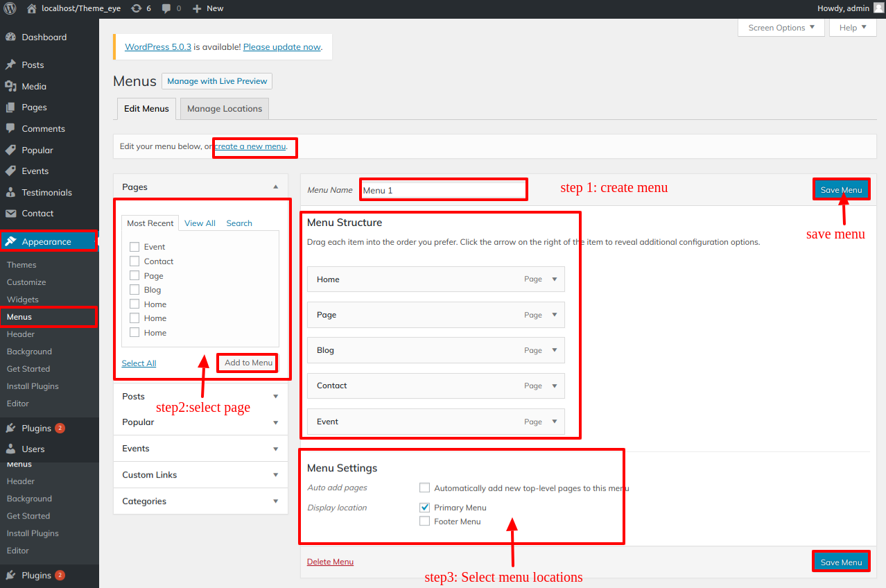
Task: Check the Blog page checkbox
Action: (134, 290)
